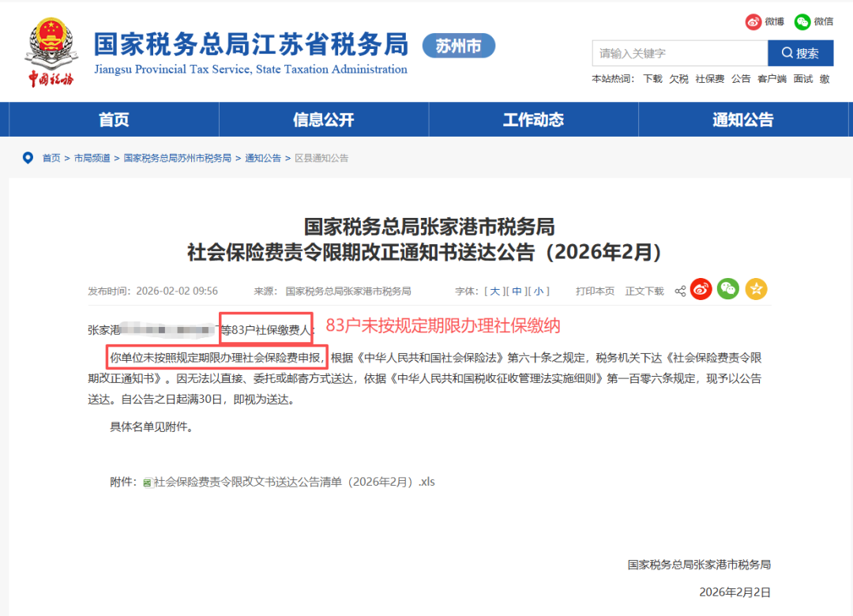Focus the 请输入关键字 search field
Viewport: 853px width, 616px height.
pos(680,54)
